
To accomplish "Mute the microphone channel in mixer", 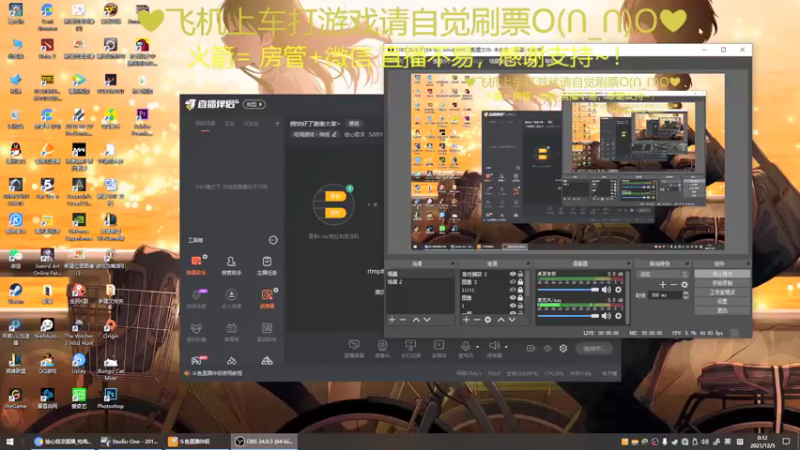I will click(x=606, y=316).
